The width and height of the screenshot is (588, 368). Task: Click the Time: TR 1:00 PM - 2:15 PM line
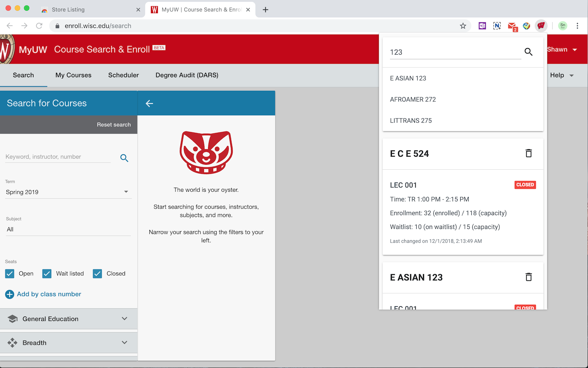pyautogui.click(x=430, y=199)
